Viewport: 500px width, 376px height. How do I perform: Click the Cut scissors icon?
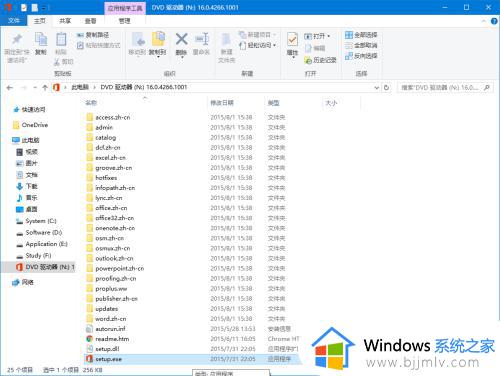tap(57, 62)
